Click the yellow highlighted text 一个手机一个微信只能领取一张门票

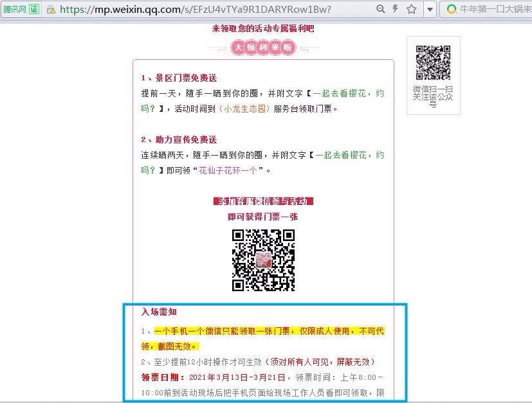click(x=222, y=331)
